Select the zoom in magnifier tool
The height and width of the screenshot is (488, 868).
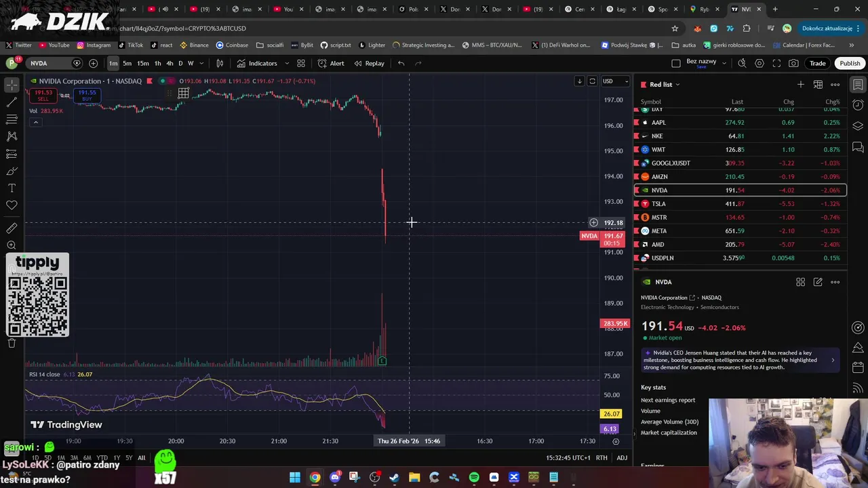[12, 245]
